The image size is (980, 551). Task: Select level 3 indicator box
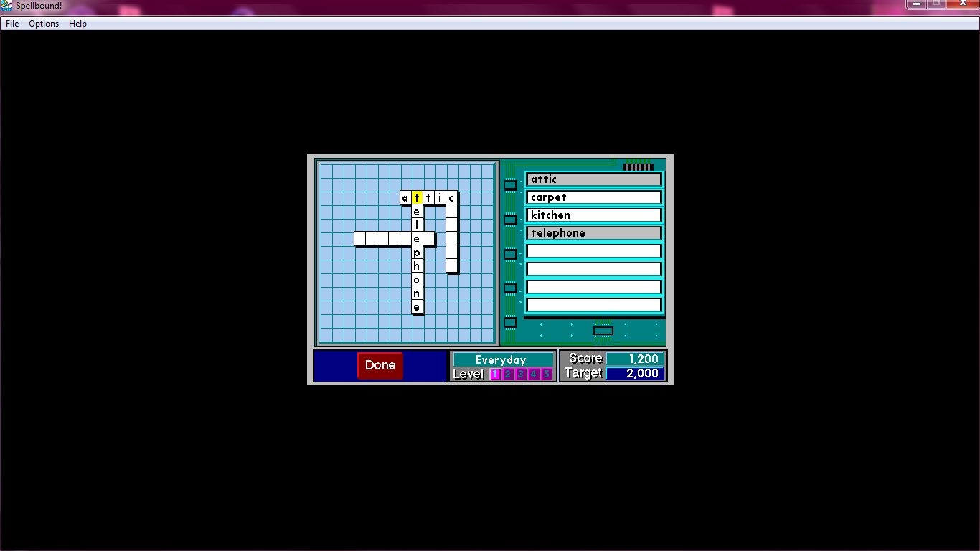(521, 374)
